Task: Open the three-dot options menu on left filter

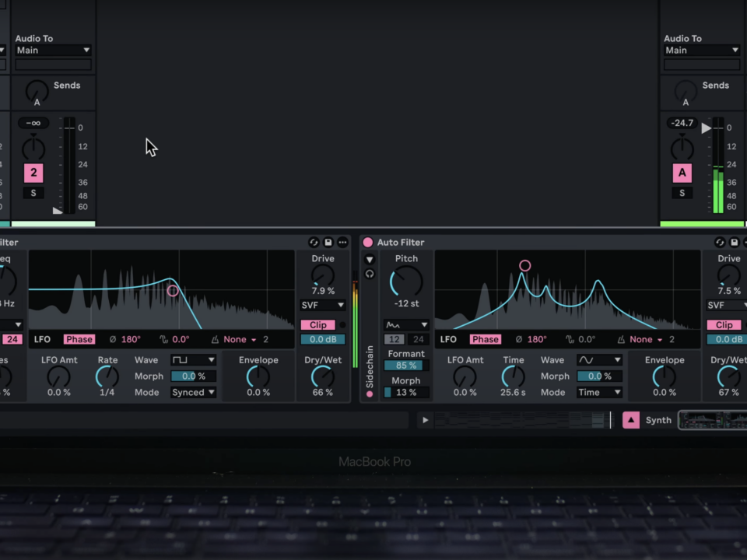Action: pos(342,243)
